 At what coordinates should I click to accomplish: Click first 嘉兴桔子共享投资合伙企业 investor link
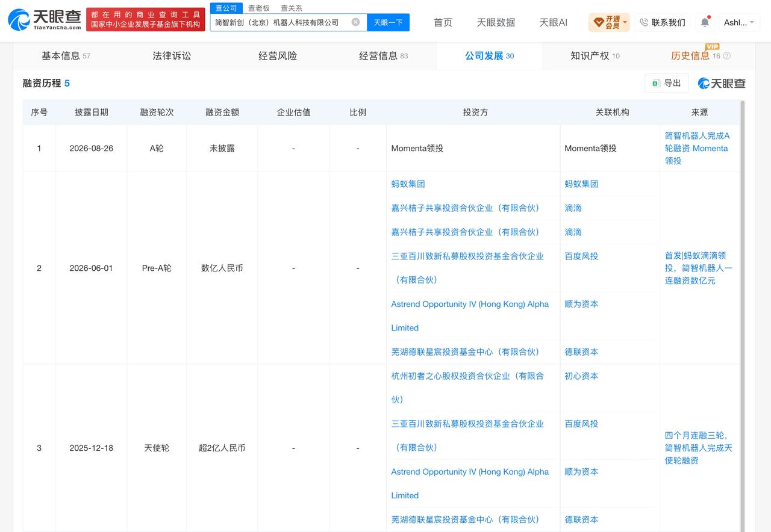tap(465, 208)
